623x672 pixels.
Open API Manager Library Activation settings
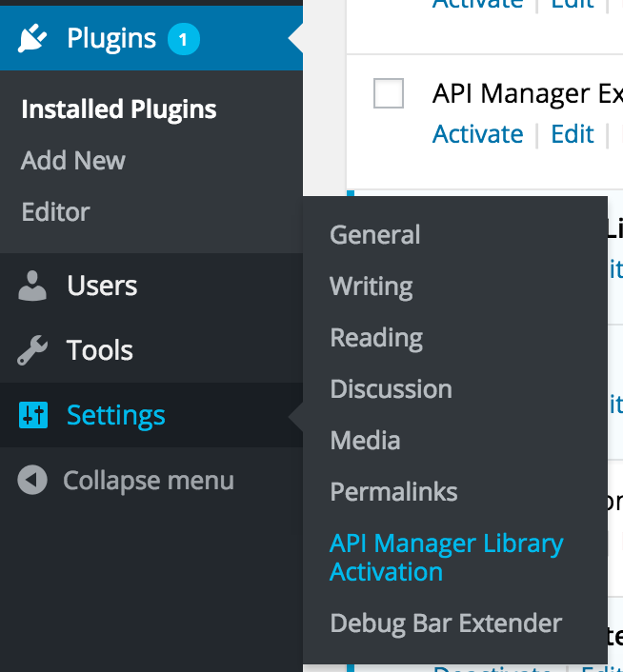[447, 558]
